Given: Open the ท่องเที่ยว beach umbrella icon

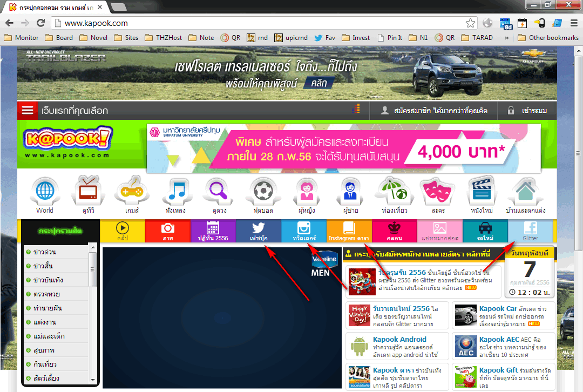Looking at the screenshot, I should tap(394, 192).
